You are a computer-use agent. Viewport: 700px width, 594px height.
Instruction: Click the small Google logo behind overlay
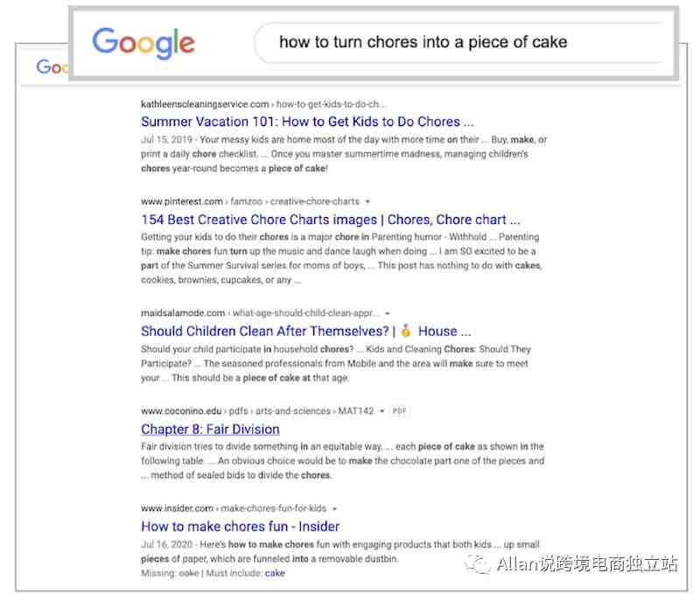pos(52,67)
